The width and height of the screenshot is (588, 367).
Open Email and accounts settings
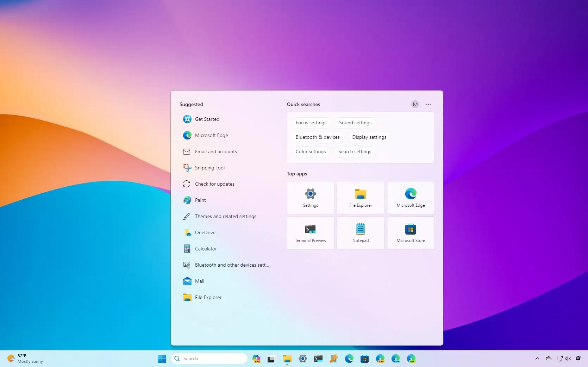pos(225,151)
